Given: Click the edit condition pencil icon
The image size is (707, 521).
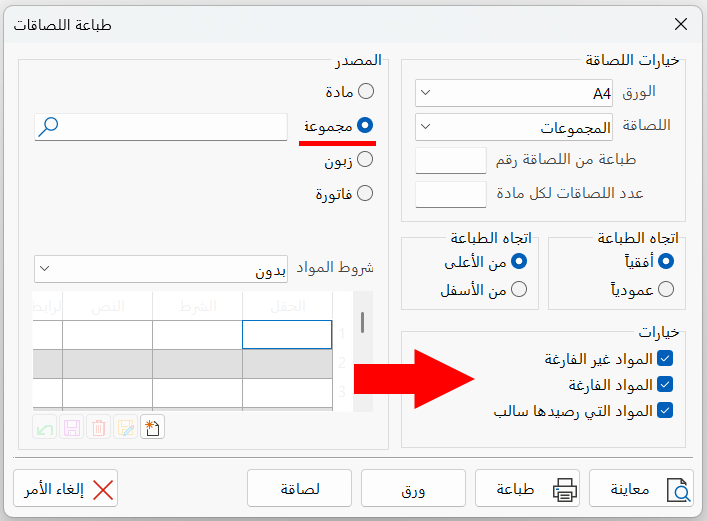Looking at the screenshot, I should pos(125,427).
